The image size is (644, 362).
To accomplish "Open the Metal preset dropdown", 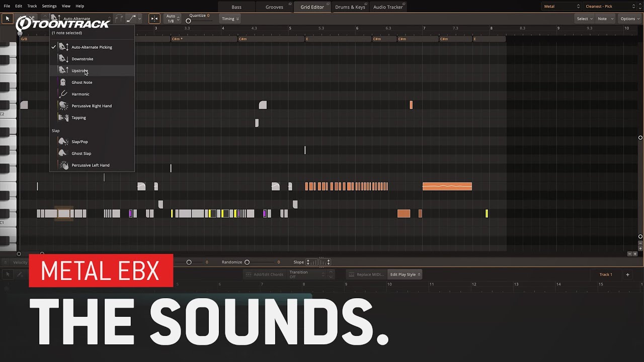I will coord(561,7).
